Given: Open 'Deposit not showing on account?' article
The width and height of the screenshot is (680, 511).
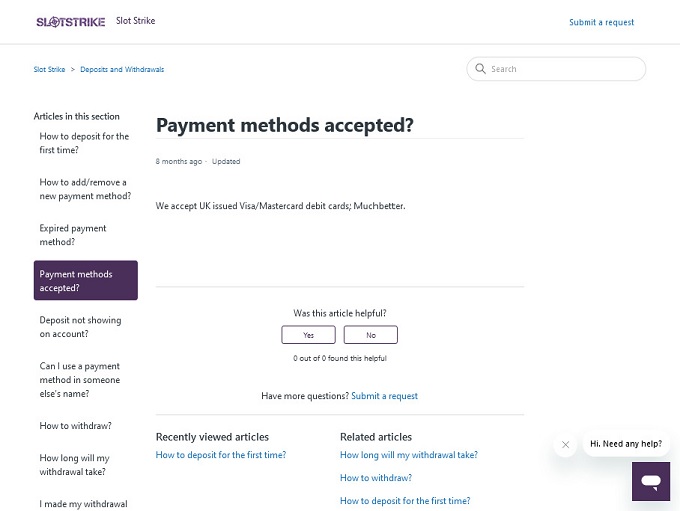Looking at the screenshot, I should tap(80, 327).
